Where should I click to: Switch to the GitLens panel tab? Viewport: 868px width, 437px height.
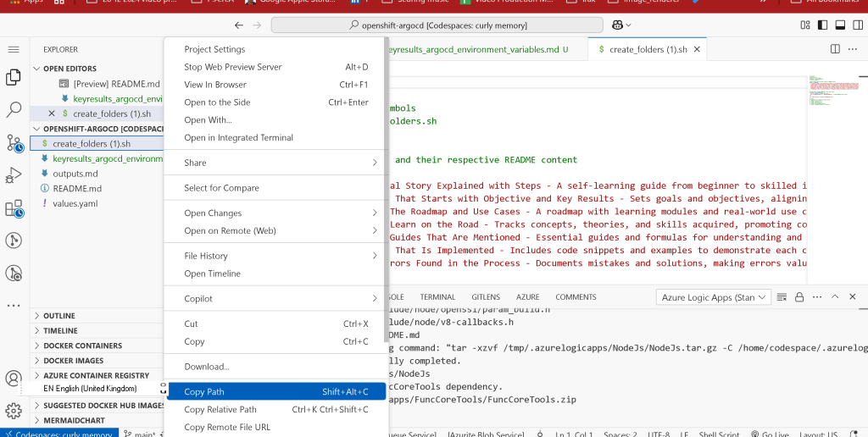tap(486, 297)
